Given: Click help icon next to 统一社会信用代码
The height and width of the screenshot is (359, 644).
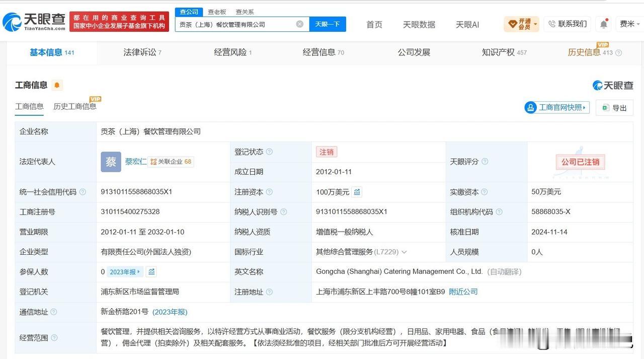Looking at the screenshot, I should click(x=83, y=192).
